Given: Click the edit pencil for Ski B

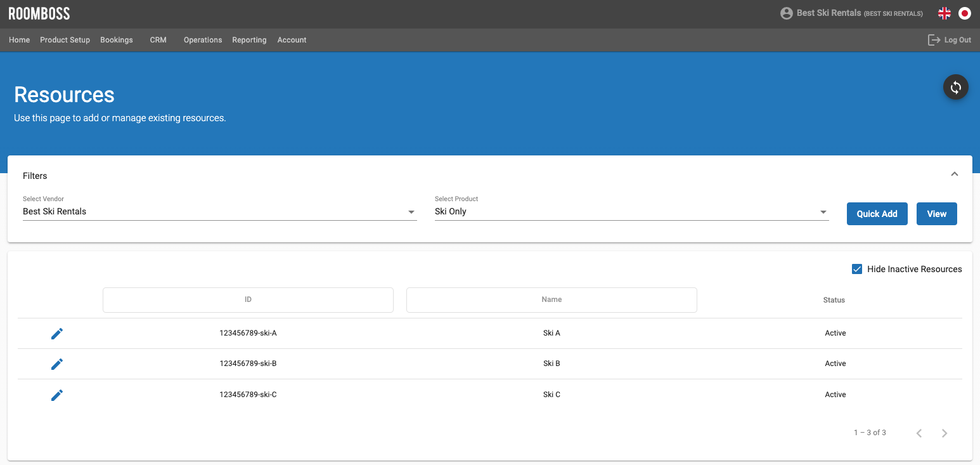Looking at the screenshot, I should click(57, 364).
